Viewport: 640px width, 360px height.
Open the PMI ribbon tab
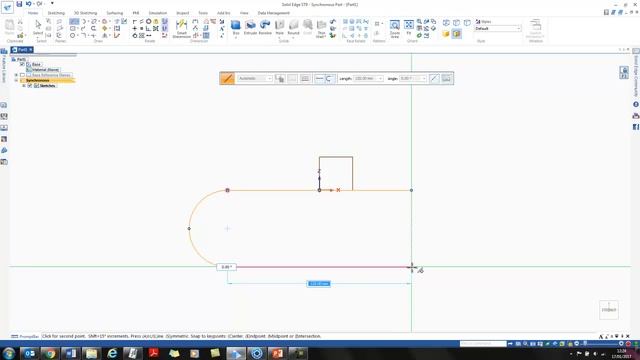pyautogui.click(x=136, y=13)
